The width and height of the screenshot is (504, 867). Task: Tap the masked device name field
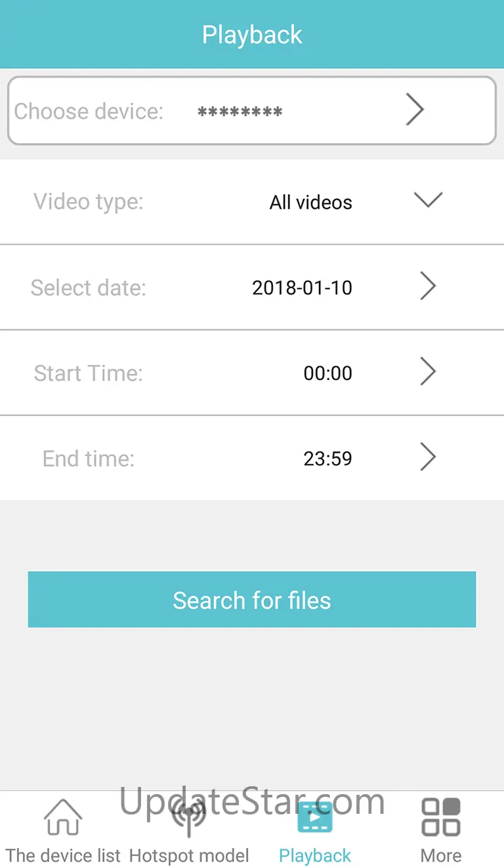(240, 112)
